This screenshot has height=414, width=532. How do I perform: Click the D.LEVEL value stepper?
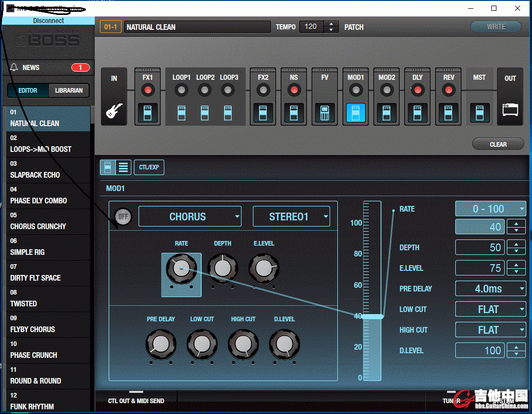tap(516, 350)
